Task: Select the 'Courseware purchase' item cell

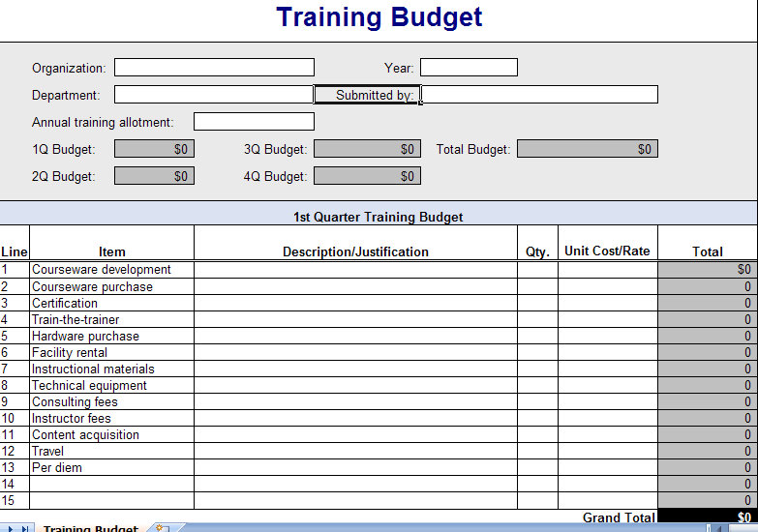Action: pos(111,286)
